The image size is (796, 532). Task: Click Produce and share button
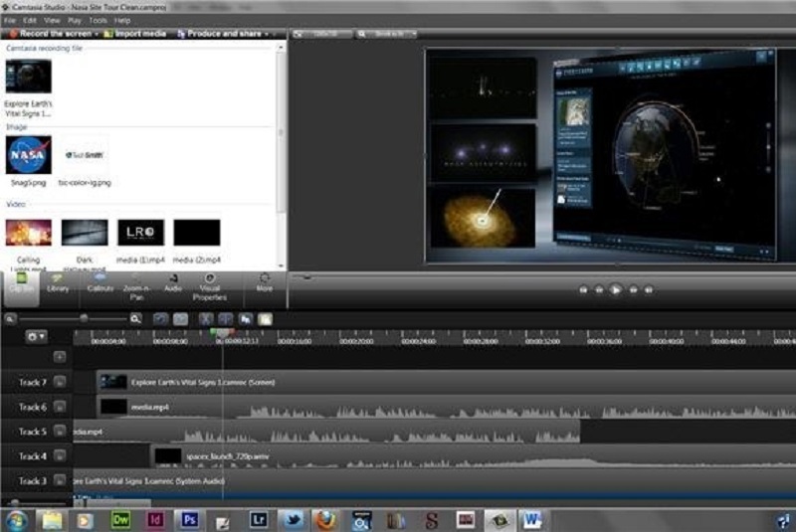(219, 34)
